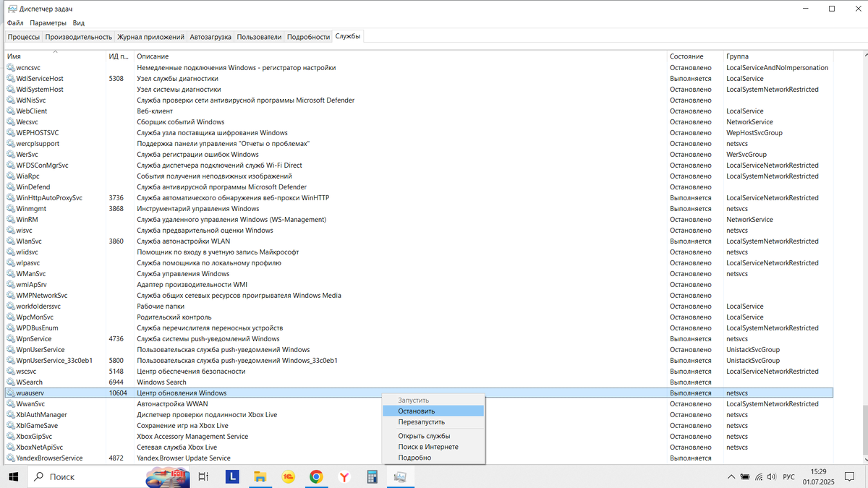Switch to the Пользователи tab
This screenshot has height=488, width=868.
coord(259,37)
